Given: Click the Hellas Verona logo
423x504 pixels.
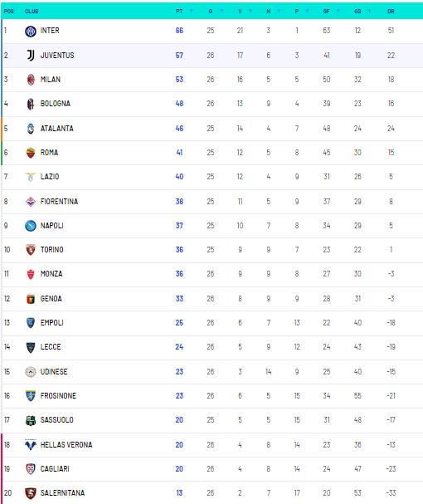Looking at the screenshot, I should [31, 445].
